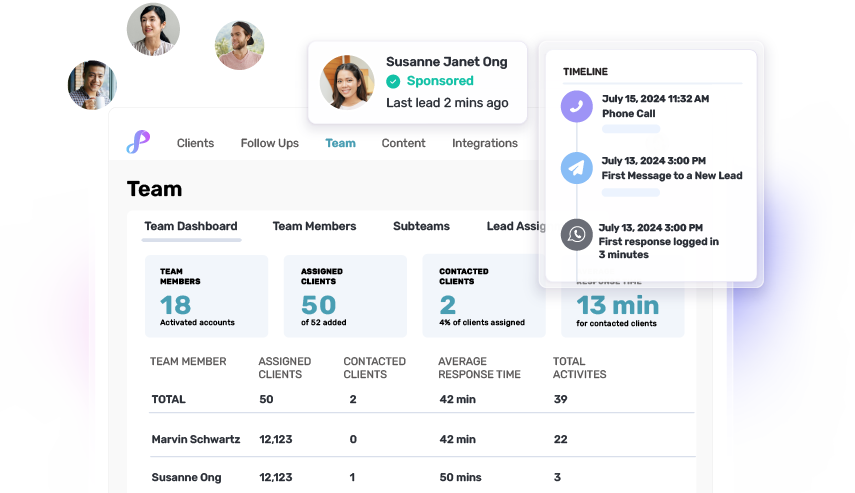Select the Team navigation item
Viewport: 855px width, 493px height.
340,143
